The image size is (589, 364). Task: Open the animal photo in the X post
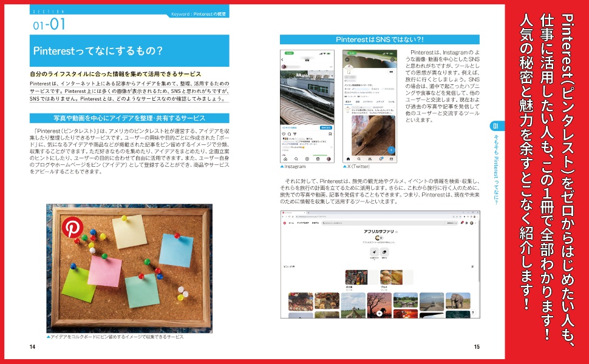[x=373, y=135]
